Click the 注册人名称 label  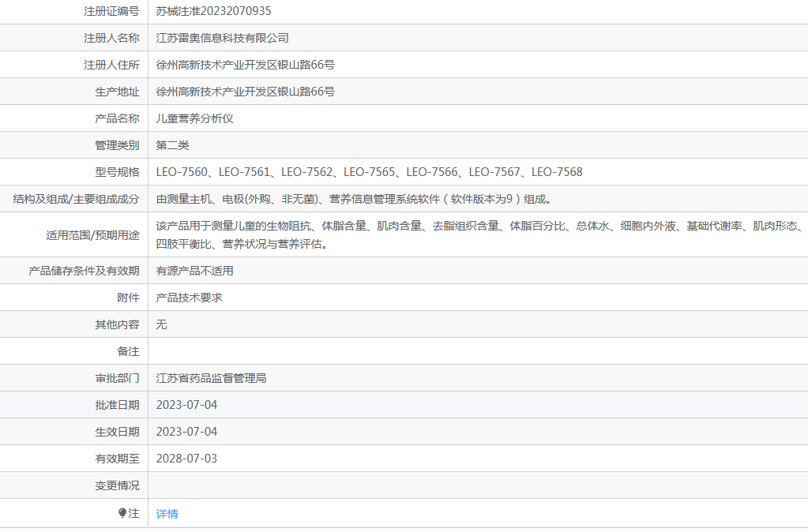point(112,38)
